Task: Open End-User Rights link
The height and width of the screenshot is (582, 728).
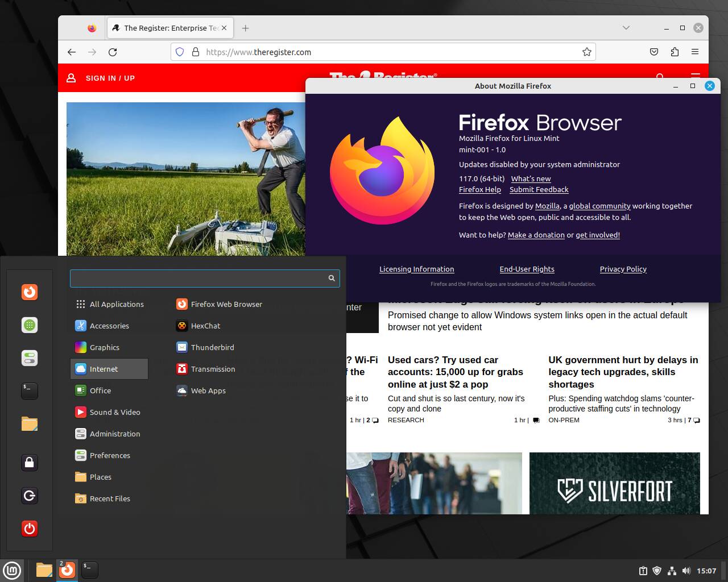Action: coord(527,269)
